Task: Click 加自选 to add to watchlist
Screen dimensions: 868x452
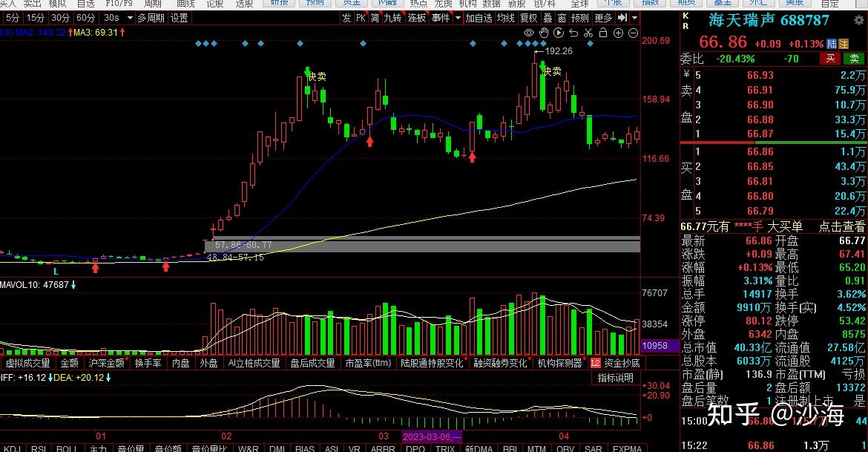Action: coord(479,18)
